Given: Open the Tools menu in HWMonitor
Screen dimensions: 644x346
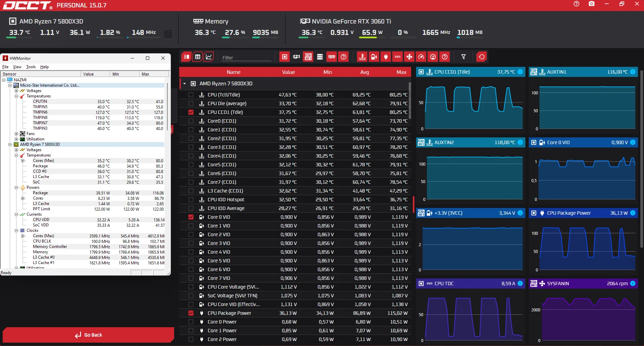Looking at the screenshot, I should point(31,67).
